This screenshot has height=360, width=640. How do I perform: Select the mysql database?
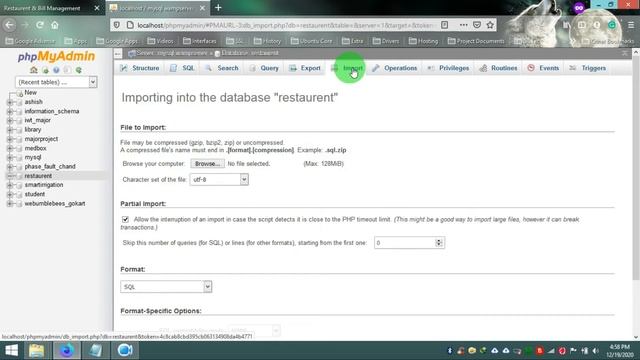coord(33,157)
